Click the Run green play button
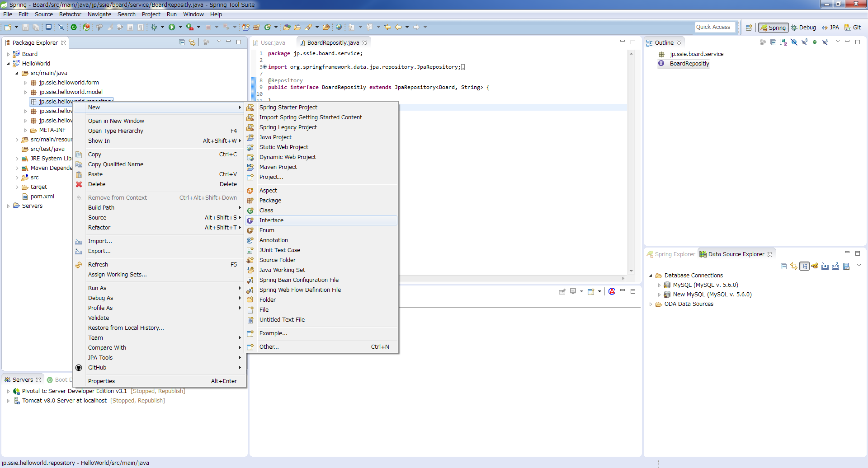 (172, 28)
